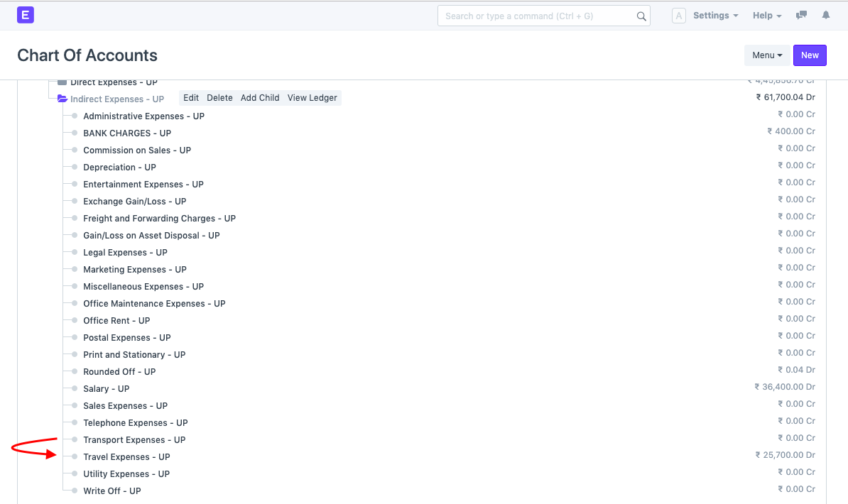This screenshot has height=504, width=848.
Task: Click the ERPNext logo in the navbar
Action: tap(26, 15)
